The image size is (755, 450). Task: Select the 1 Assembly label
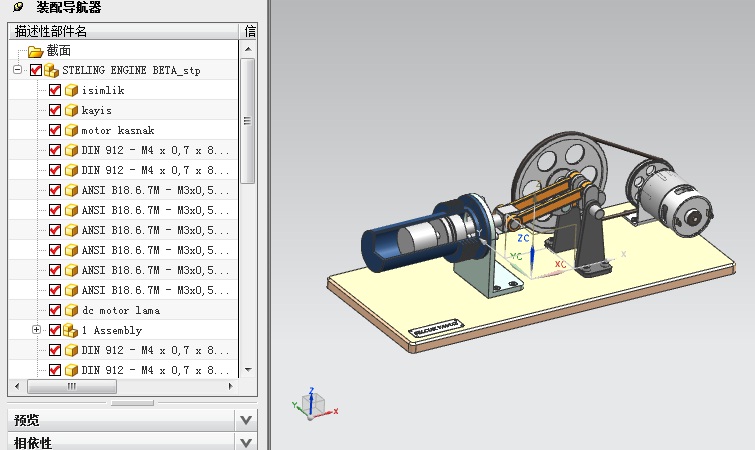point(112,331)
